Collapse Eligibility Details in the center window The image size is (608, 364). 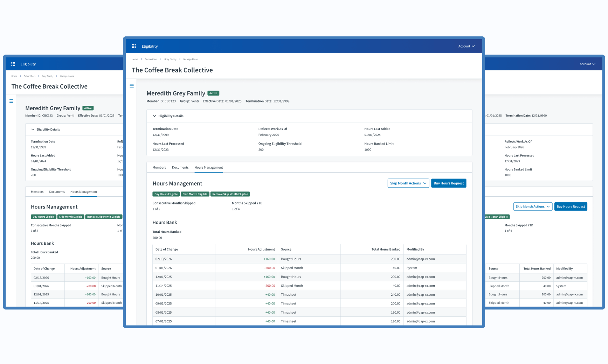click(x=154, y=116)
